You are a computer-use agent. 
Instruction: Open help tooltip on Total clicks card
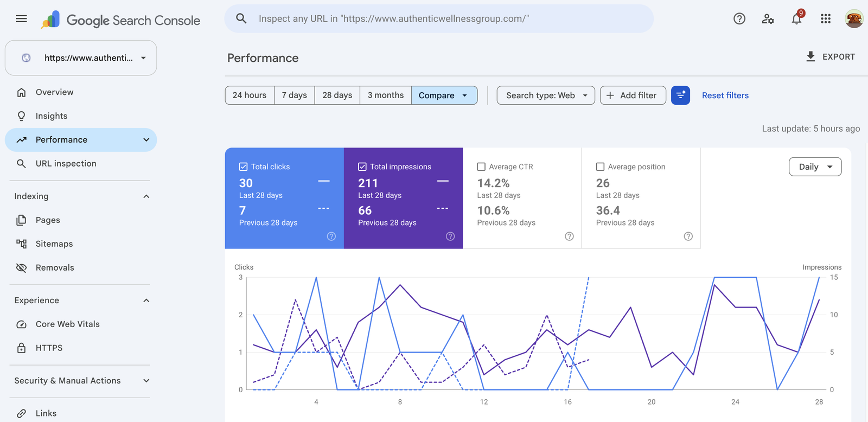click(x=331, y=236)
